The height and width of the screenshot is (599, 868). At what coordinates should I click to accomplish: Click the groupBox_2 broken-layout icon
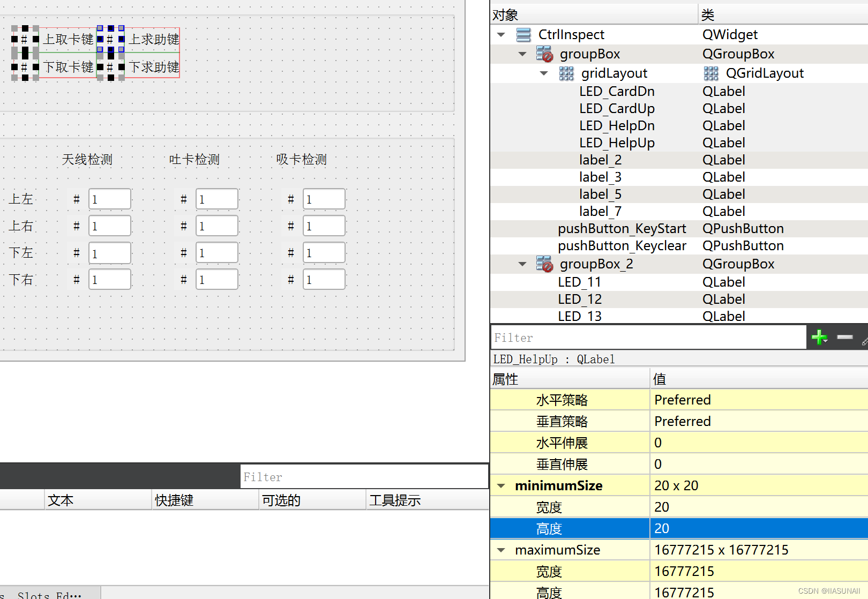pyautogui.click(x=544, y=264)
